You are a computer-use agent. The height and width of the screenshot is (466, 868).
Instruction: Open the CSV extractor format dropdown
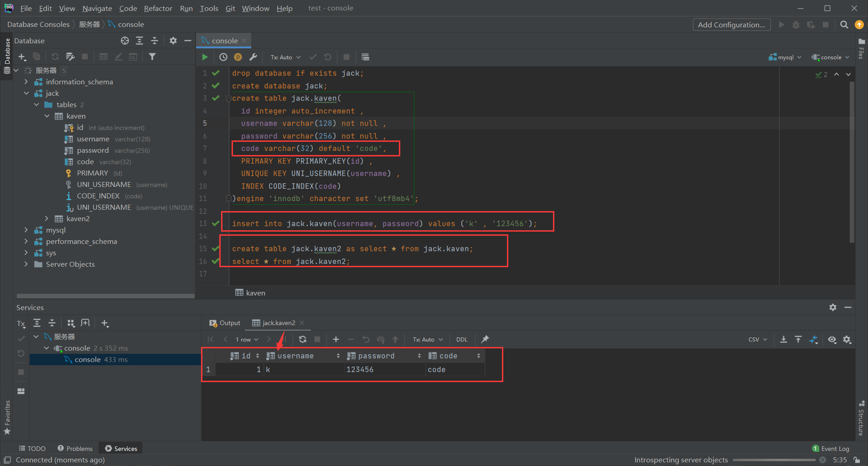[x=756, y=339]
